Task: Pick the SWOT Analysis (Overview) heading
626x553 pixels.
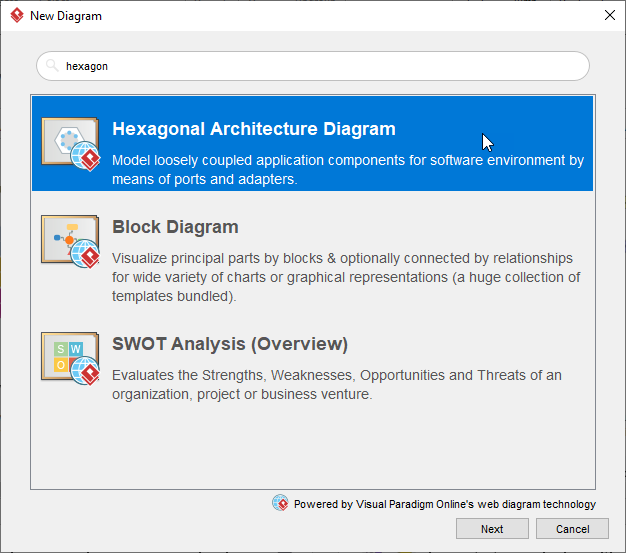Action: [230, 344]
